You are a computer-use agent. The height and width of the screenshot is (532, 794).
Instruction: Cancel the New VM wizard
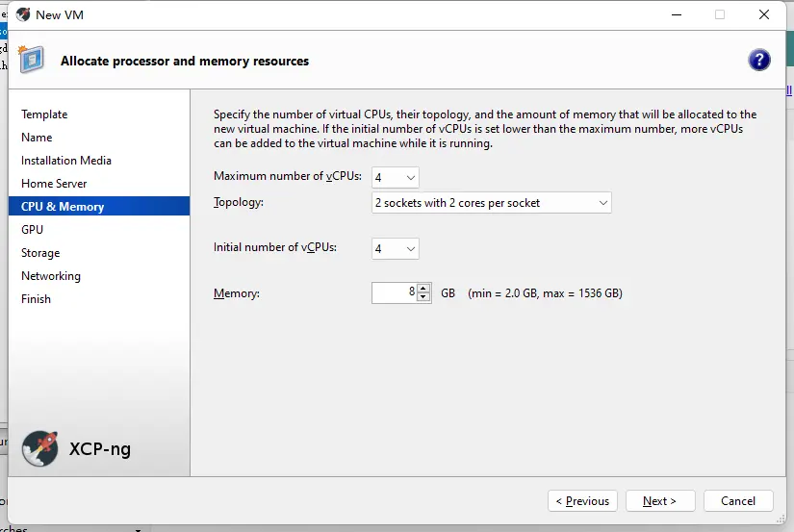(738, 500)
